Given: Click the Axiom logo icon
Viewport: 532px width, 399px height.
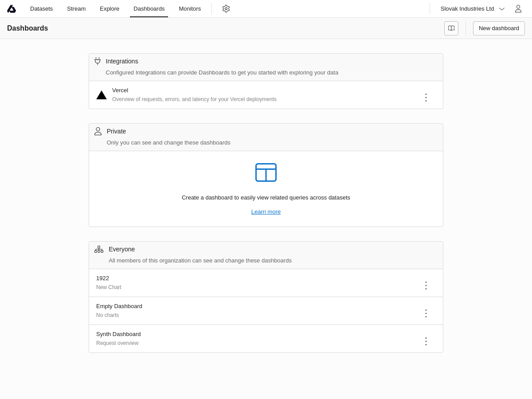Looking at the screenshot, I should [12, 9].
